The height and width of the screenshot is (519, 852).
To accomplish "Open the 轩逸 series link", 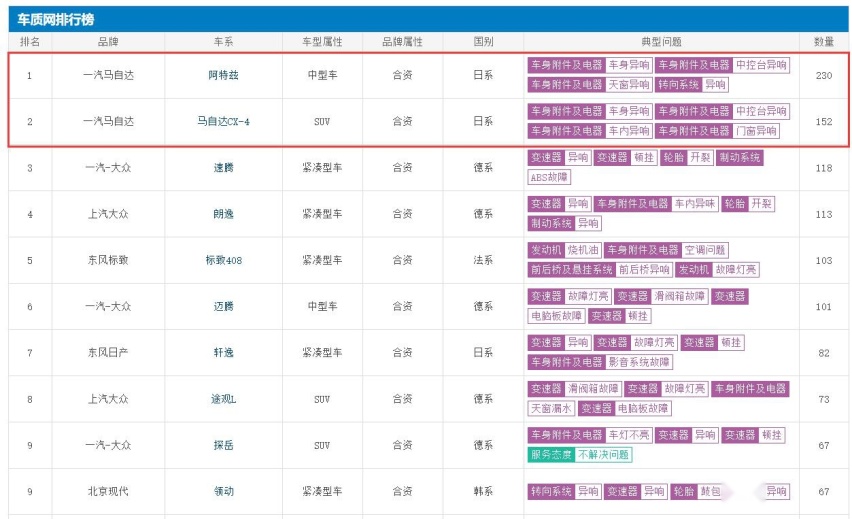I will (223, 353).
